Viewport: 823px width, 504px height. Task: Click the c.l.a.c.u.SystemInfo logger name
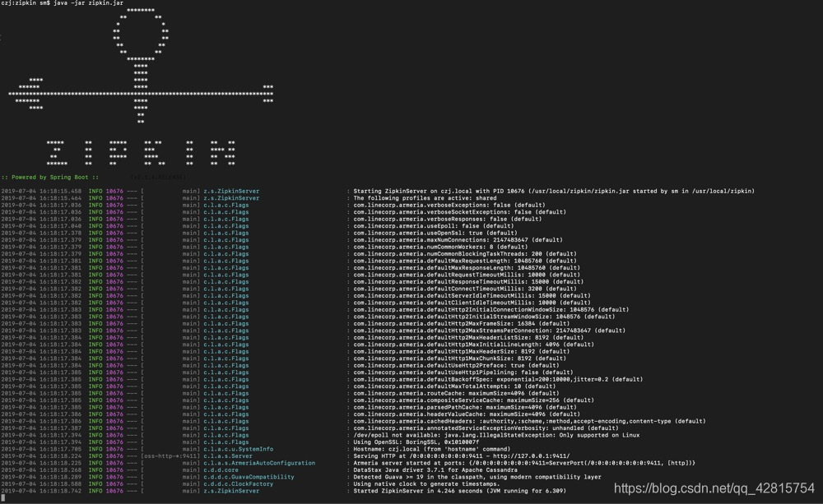point(239,449)
